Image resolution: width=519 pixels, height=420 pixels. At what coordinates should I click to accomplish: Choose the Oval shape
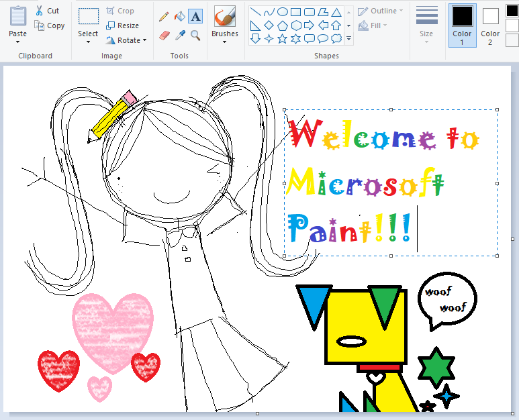pos(283,12)
